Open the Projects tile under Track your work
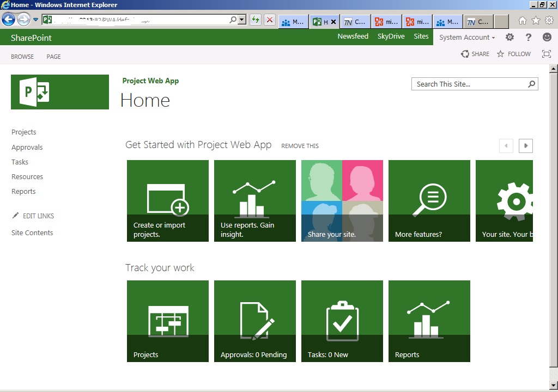This screenshot has height=392, width=558. pyautogui.click(x=168, y=321)
